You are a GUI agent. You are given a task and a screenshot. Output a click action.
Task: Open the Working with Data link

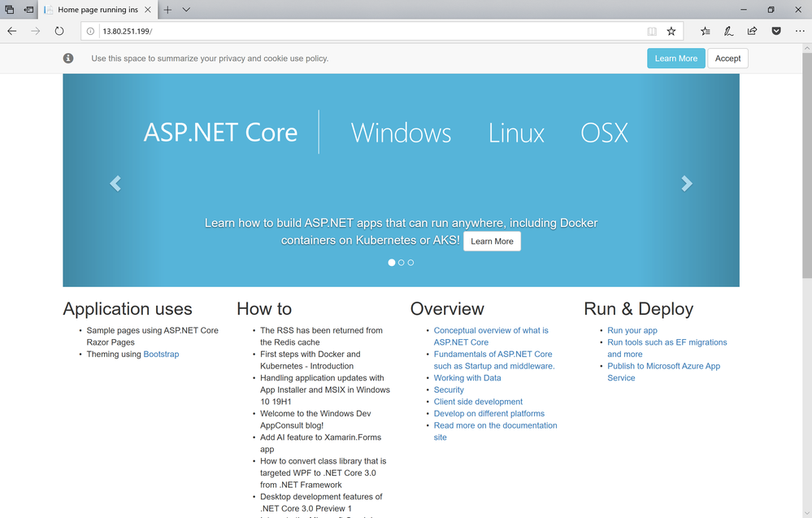pos(467,378)
